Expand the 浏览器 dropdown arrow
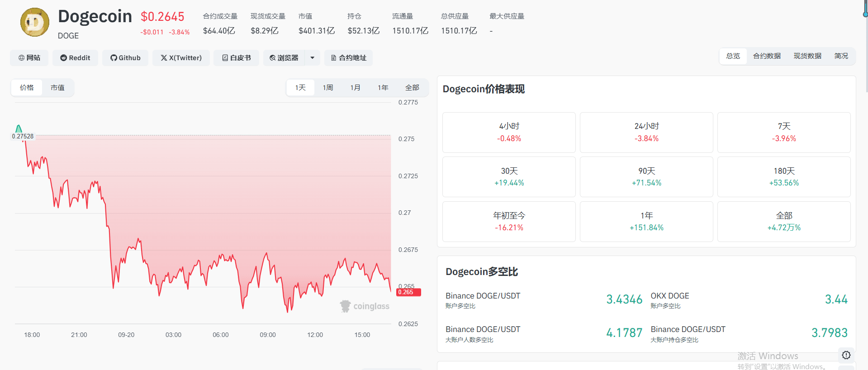The image size is (868, 370). coord(313,58)
